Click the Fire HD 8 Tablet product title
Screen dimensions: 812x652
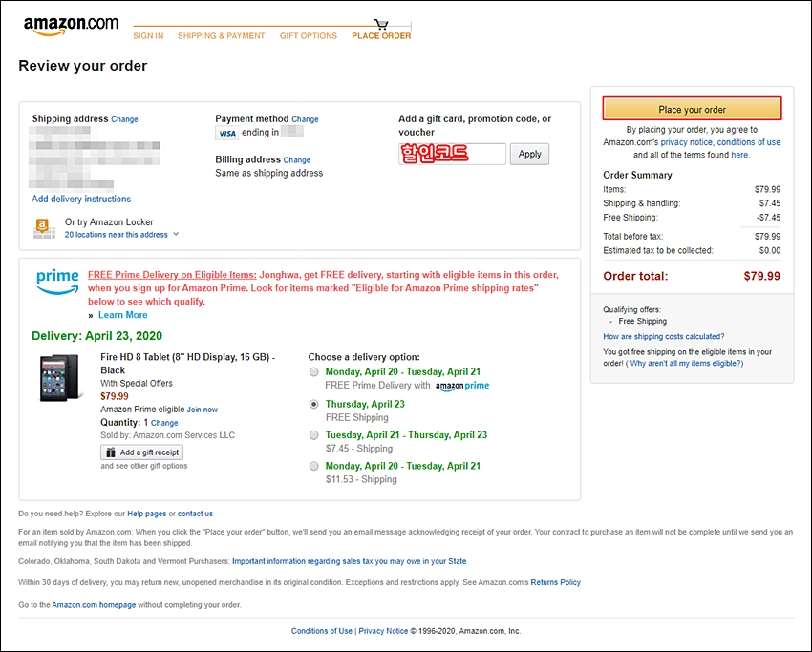point(187,364)
